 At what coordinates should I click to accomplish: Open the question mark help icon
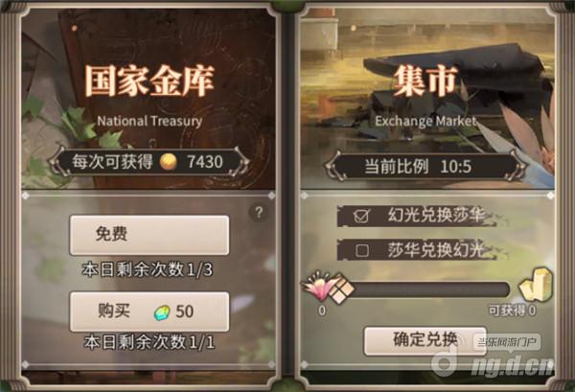coord(259,213)
